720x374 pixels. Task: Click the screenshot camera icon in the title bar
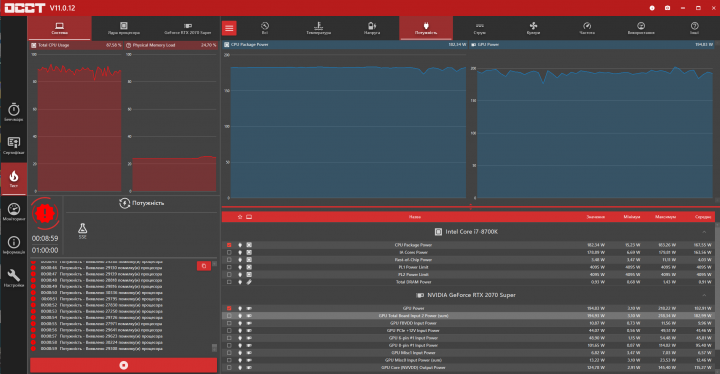667,8
